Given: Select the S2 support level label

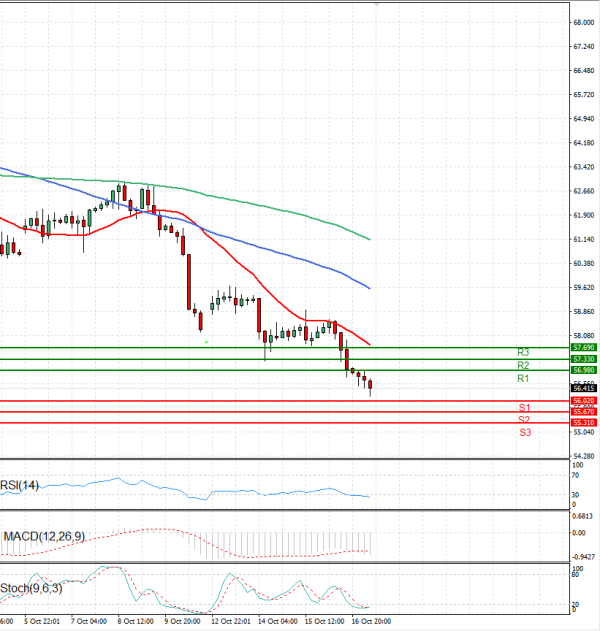Looking at the screenshot, I should 524,419.
